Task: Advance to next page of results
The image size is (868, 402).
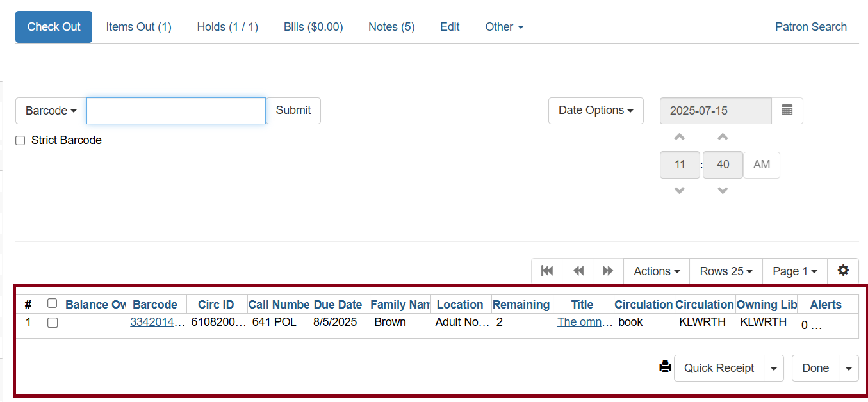Action: coord(608,271)
